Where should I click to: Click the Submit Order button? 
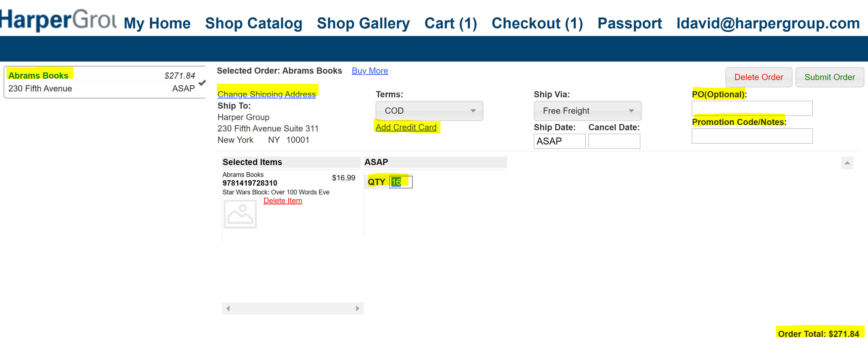[830, 77]
